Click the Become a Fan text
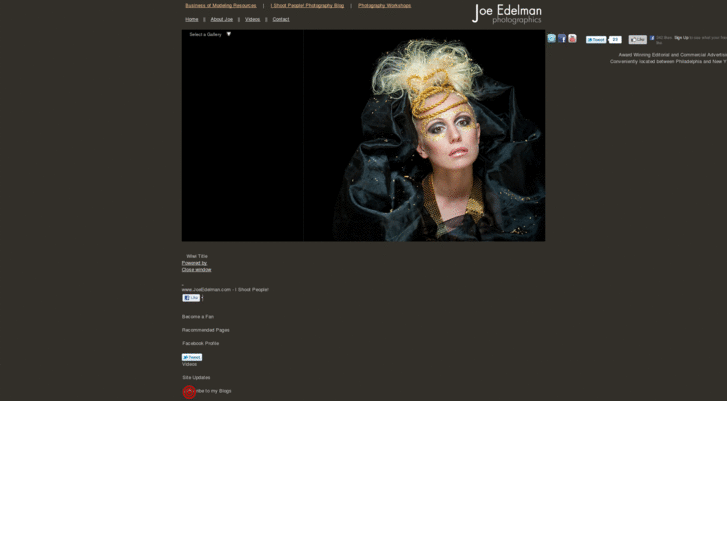Screen dimensions: 727x545 click(x=198, y=317)
